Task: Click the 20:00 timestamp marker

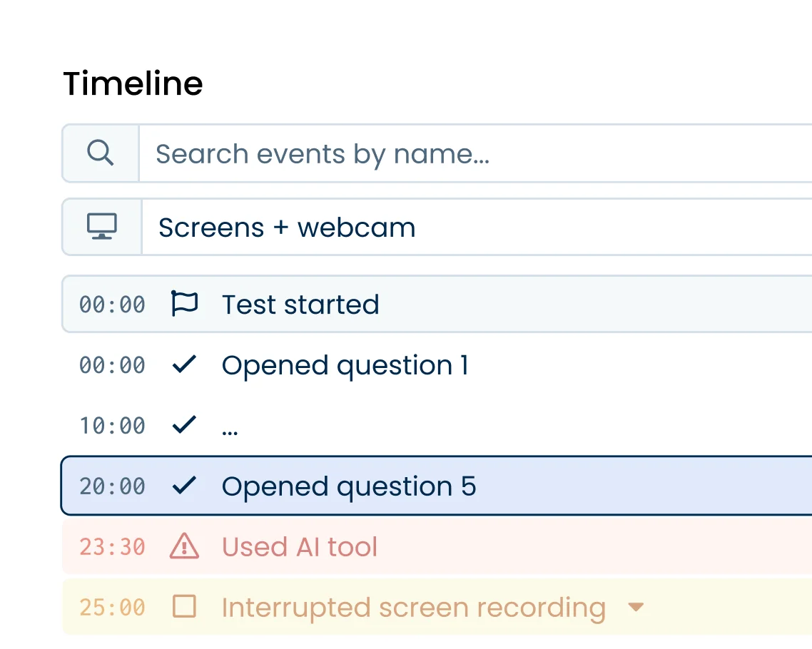Action: pyautogui.click(x=111, y=486)
